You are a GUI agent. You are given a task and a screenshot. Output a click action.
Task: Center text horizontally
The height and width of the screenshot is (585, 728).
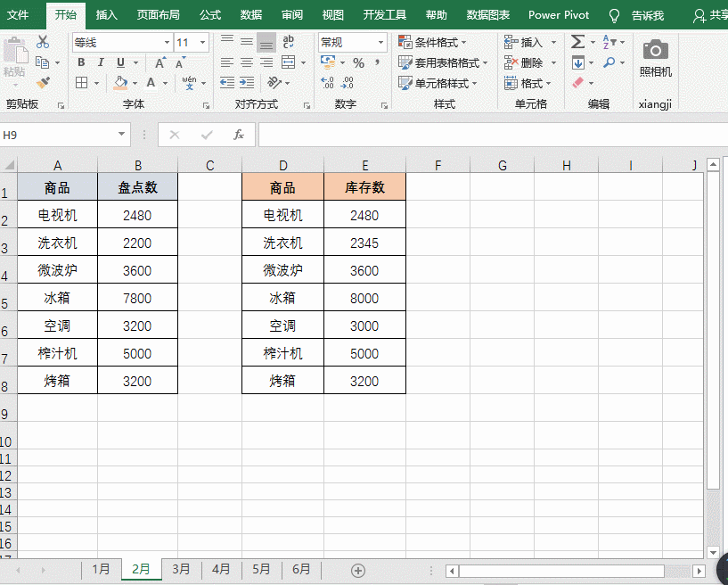tap(247, 62)
